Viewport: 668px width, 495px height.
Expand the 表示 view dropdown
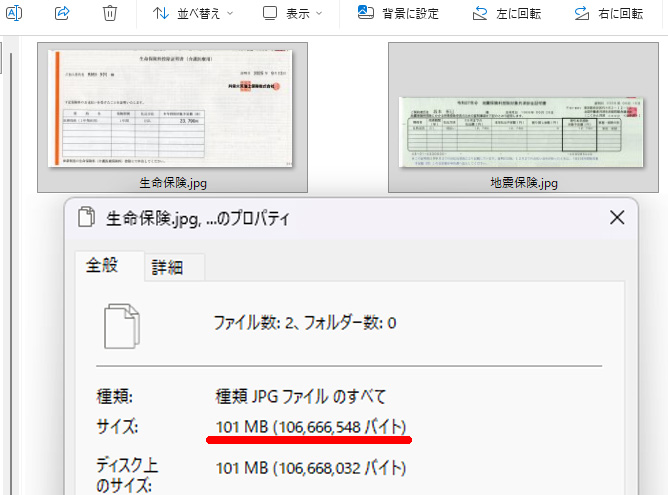click(292, 14)
